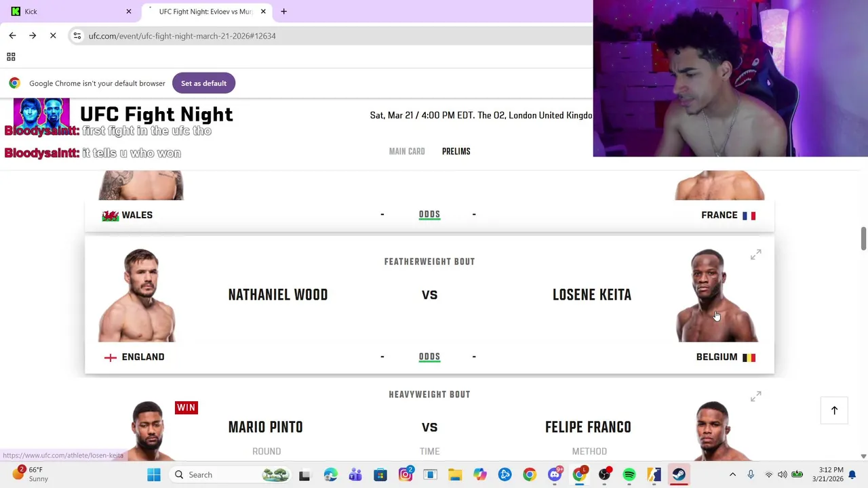Click the FEATHERWEIGHT BOUT label
The height and width of the screenshot is (488, 868).
coord(429,262)
